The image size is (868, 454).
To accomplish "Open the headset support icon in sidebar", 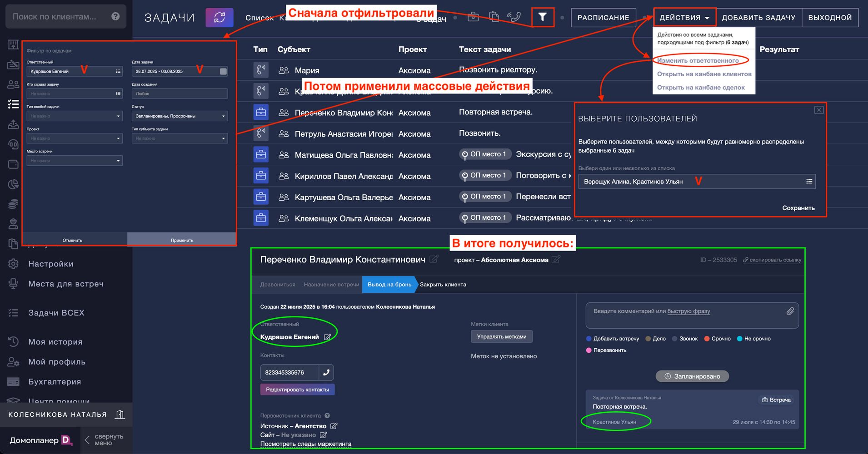I will click(x=13, y=144).
